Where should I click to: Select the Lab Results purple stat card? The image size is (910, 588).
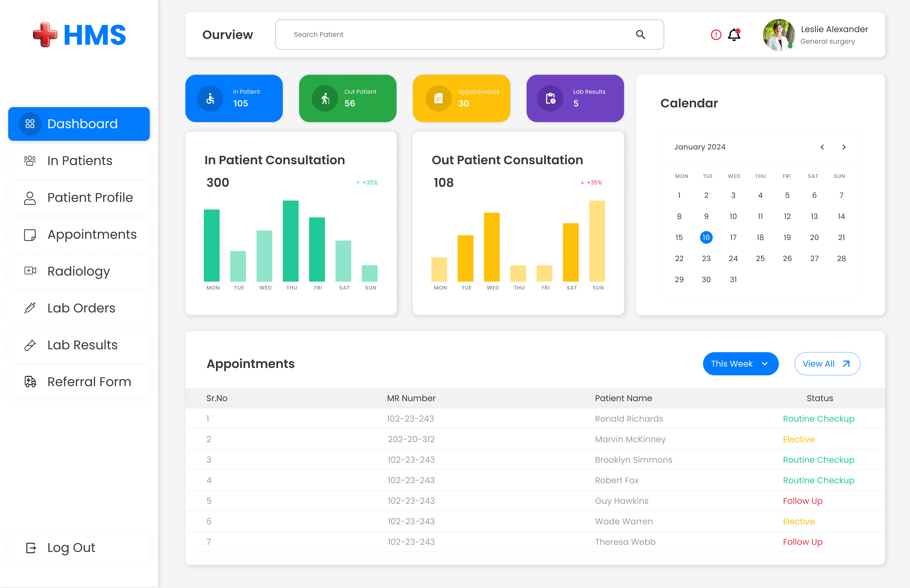(x=575, y=98)
